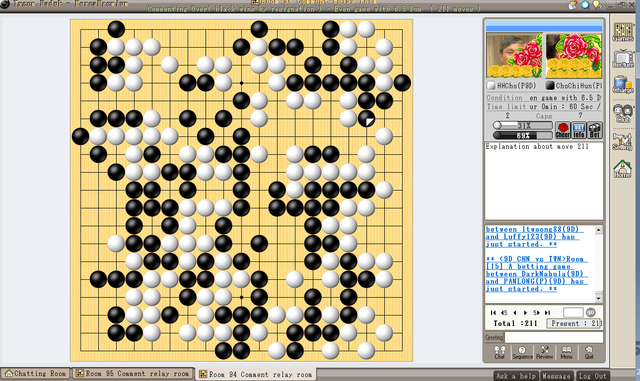Click ChoChiHun player photo thumbnail
640x381 pixels.
pyautogui.click(x=573, y=56)
